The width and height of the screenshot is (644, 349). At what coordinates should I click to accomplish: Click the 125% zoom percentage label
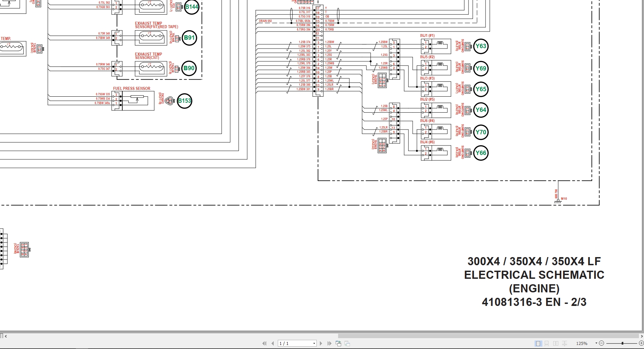[582, 343]
